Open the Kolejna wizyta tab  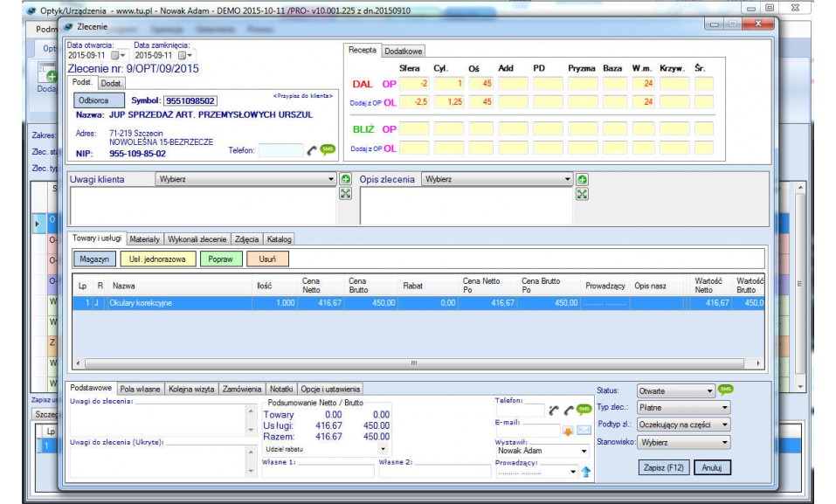(192, 389)
